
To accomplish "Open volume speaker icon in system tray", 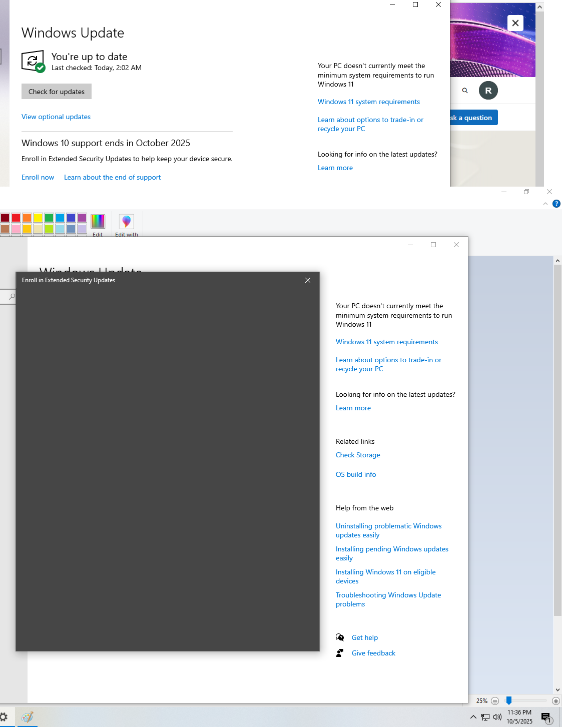I will (x=497, y=717).
